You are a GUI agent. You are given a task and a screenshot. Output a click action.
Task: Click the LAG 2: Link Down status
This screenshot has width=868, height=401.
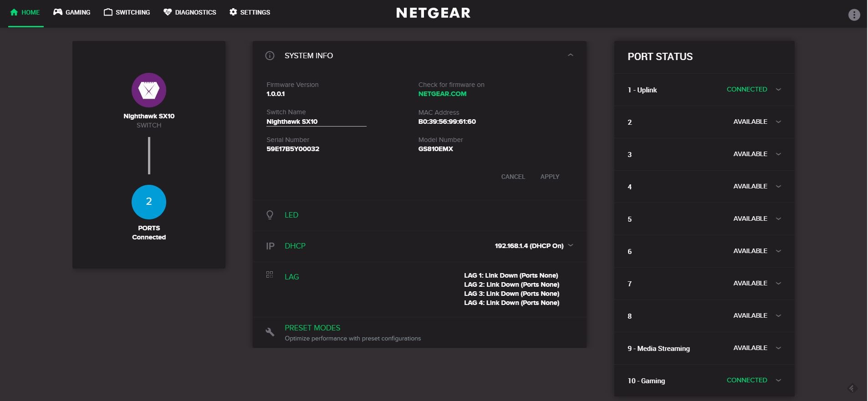[x=511, y=284]
